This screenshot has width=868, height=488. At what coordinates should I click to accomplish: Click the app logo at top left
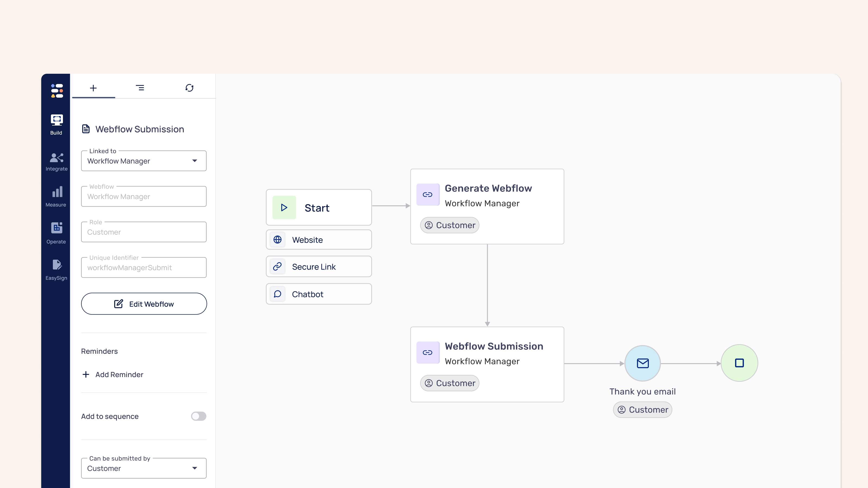57,91
